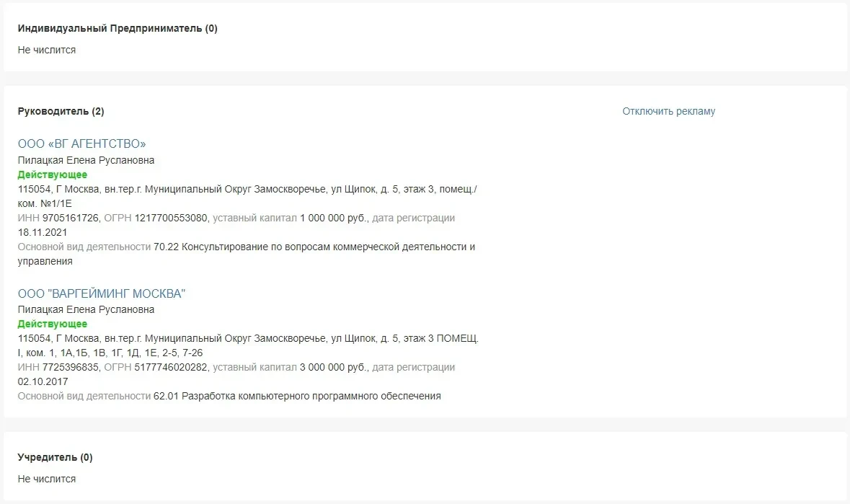
Task: Click the registration date 02.10.2017
Action: (42, 382)
